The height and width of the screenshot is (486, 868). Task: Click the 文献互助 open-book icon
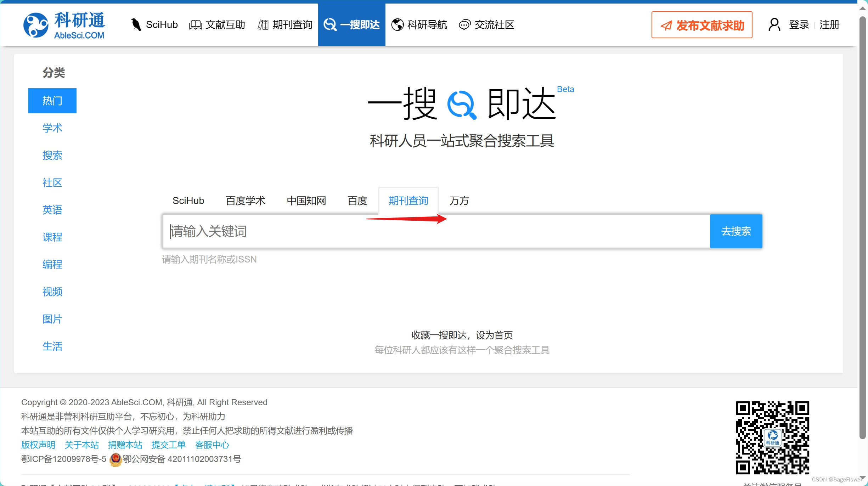point(196,25)
